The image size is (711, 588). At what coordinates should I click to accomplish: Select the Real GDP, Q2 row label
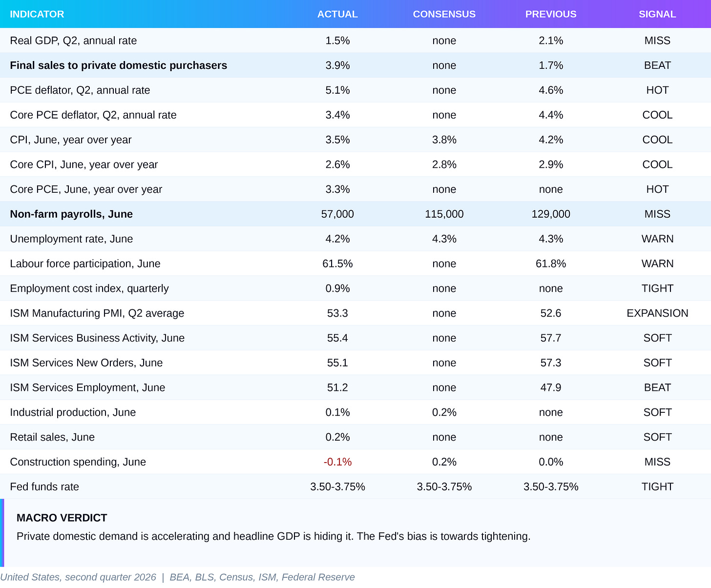pos(73,41)
